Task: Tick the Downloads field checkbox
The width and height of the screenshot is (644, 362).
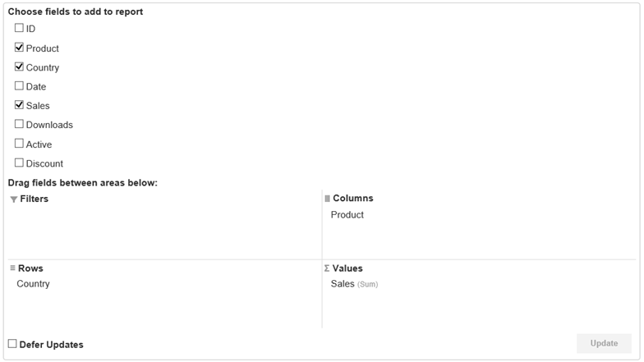Action: click(19, 124)
